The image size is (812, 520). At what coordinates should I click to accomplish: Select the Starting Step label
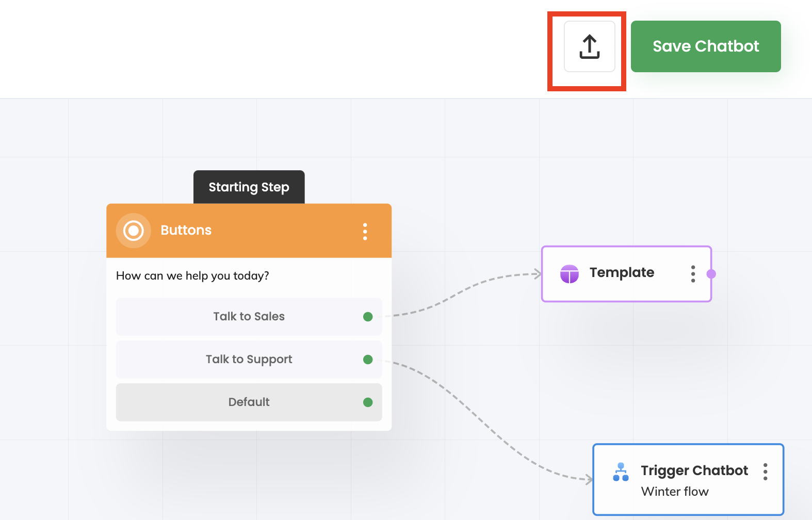click(x=249, y=187)
